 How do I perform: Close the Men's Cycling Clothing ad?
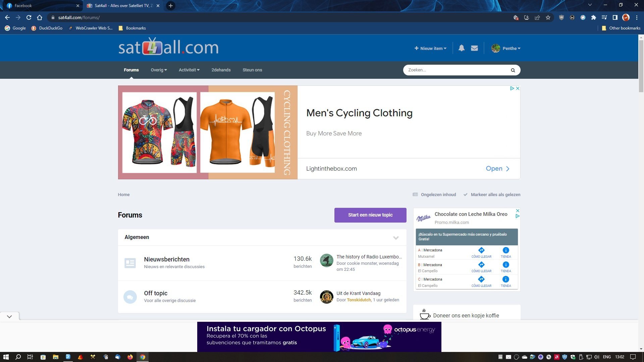(518, 88)
